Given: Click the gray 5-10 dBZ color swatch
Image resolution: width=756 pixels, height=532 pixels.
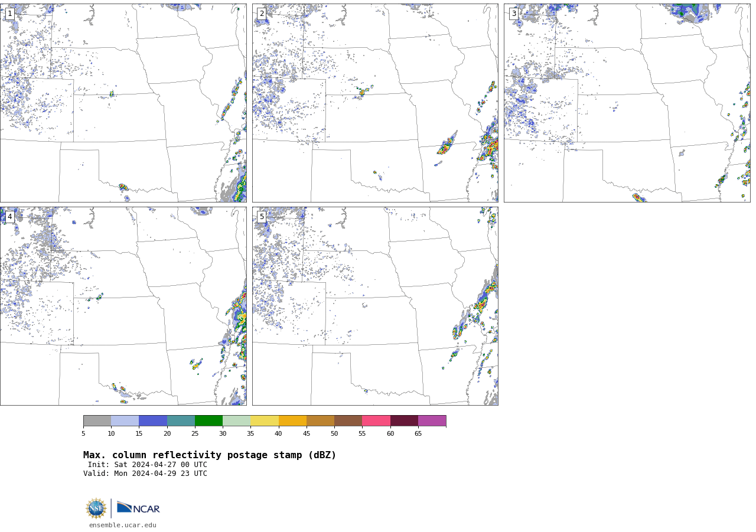Looking at the screenshot, I should point(97,420).
